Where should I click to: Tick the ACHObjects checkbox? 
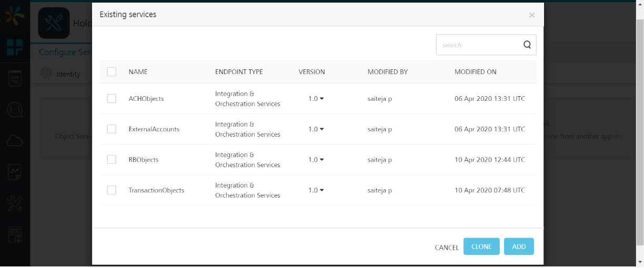point(112,98)
